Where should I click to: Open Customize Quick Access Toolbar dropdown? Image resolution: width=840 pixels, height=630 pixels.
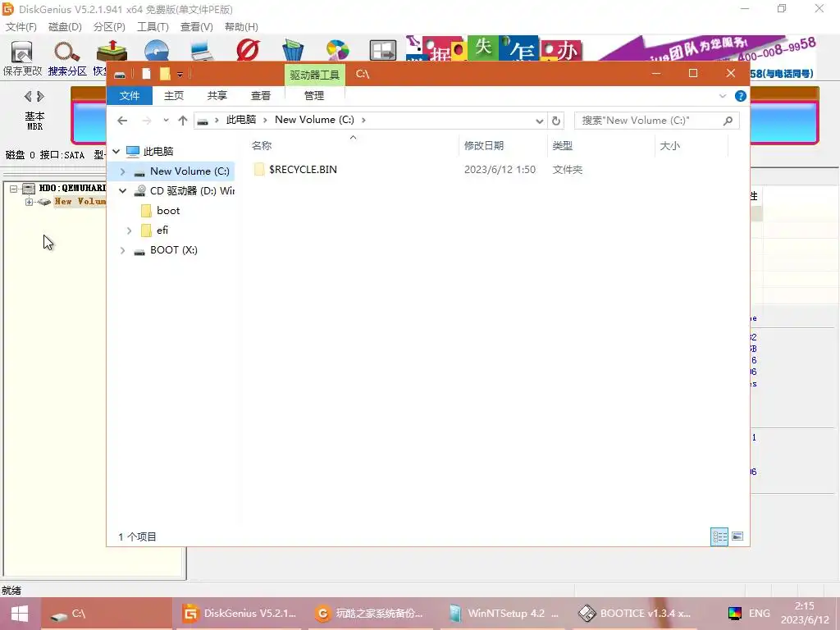(x=180, y=75)
